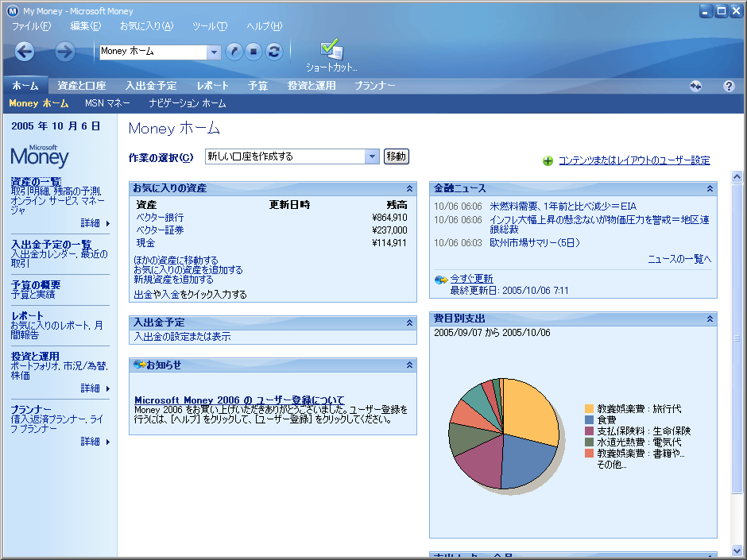Viewport: 747px width, 560px height.
Task: Click the Microsoft Money logo in sidebar
Action: pyautogui.click(x=40, y=156)
